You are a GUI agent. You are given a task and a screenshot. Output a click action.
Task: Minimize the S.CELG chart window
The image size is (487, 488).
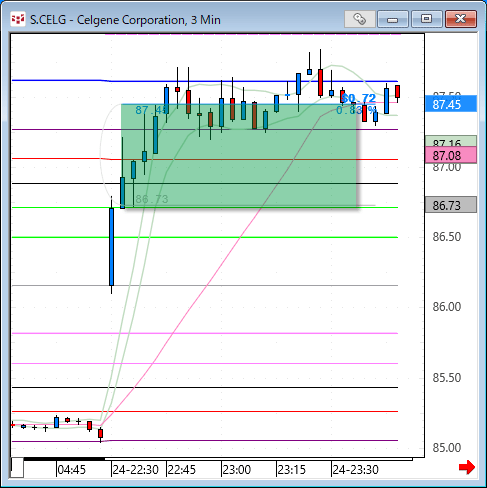(393, 19)
